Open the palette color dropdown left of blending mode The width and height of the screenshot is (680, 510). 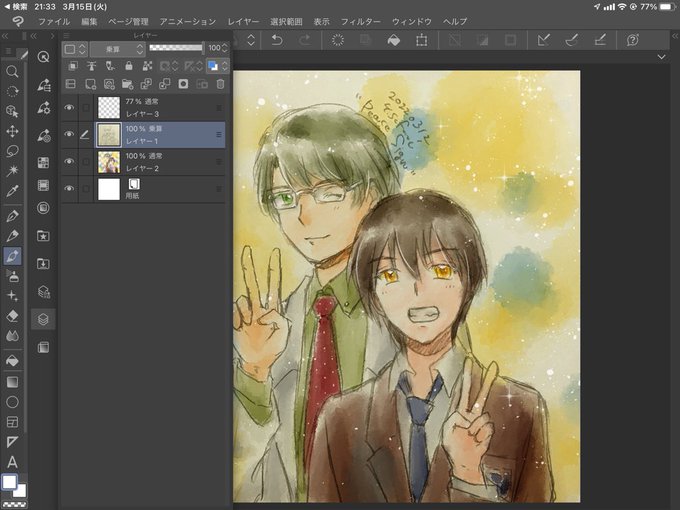pyautogui.click(x=75, y=49)
